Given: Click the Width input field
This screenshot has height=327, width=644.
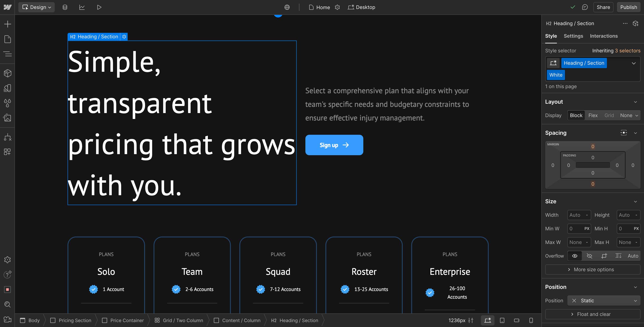Looking at the screenshot, I should [579, 215].
